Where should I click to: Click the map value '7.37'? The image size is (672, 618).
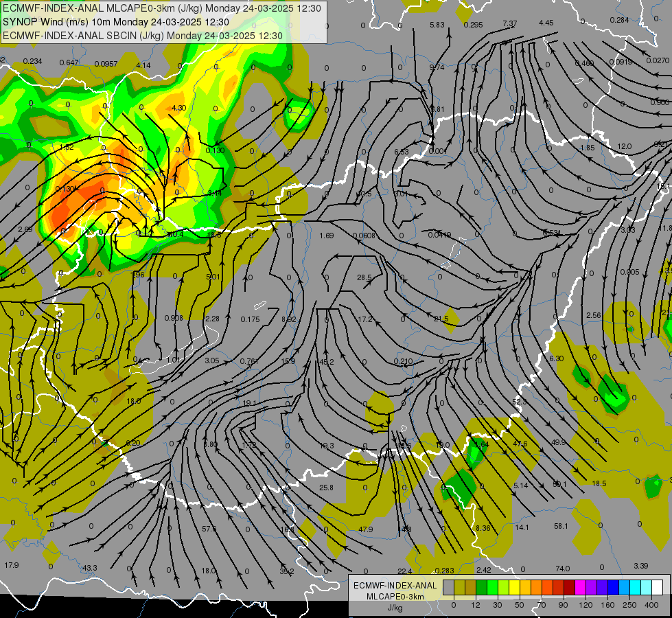click(x=510, y=23)
